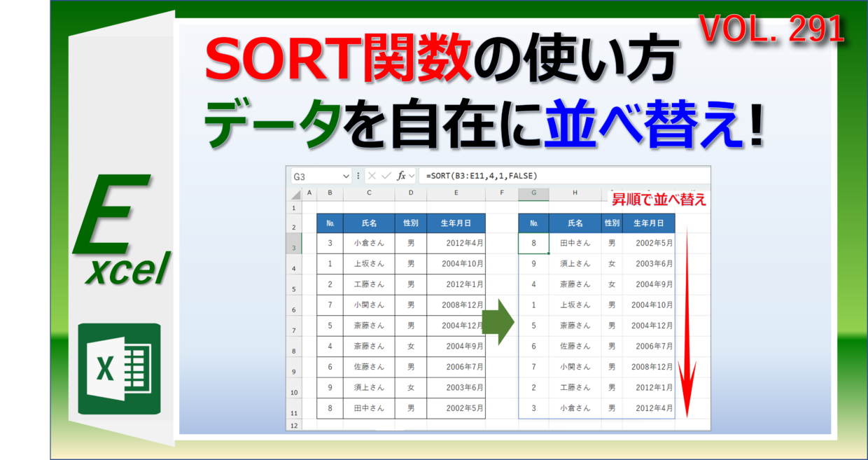Click the 氏名 header cell in column H
Viewport: 868px width, 460px height.
[575, 223]
